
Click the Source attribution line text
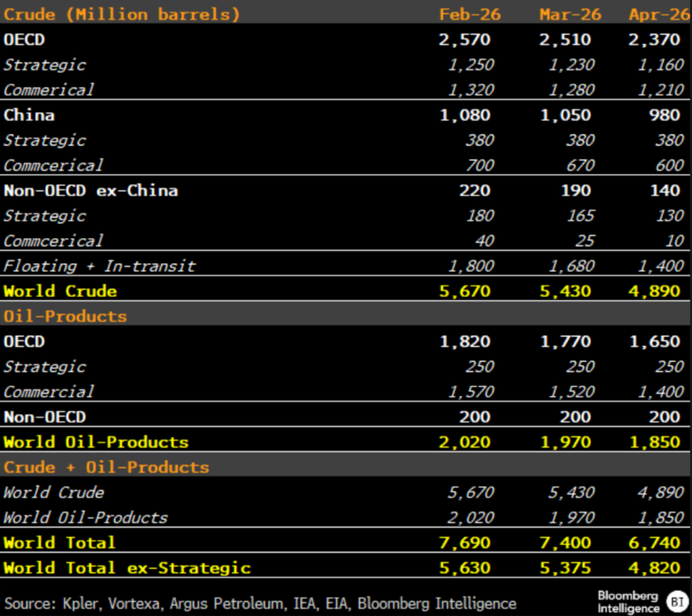tap(260, 603)
